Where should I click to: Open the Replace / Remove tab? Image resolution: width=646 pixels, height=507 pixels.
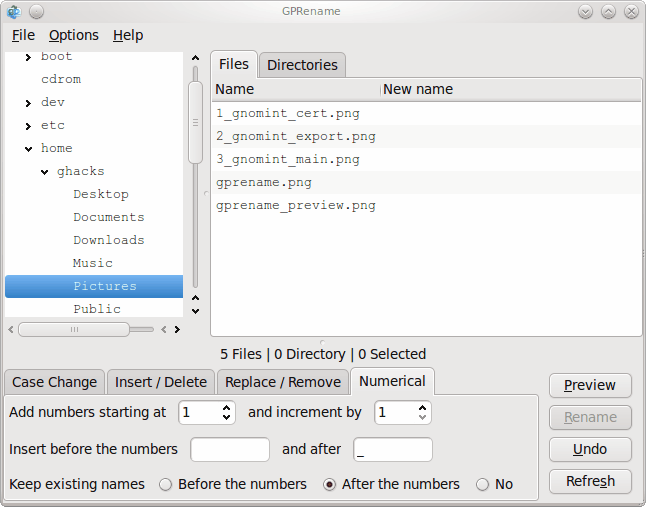coord(282,382)
